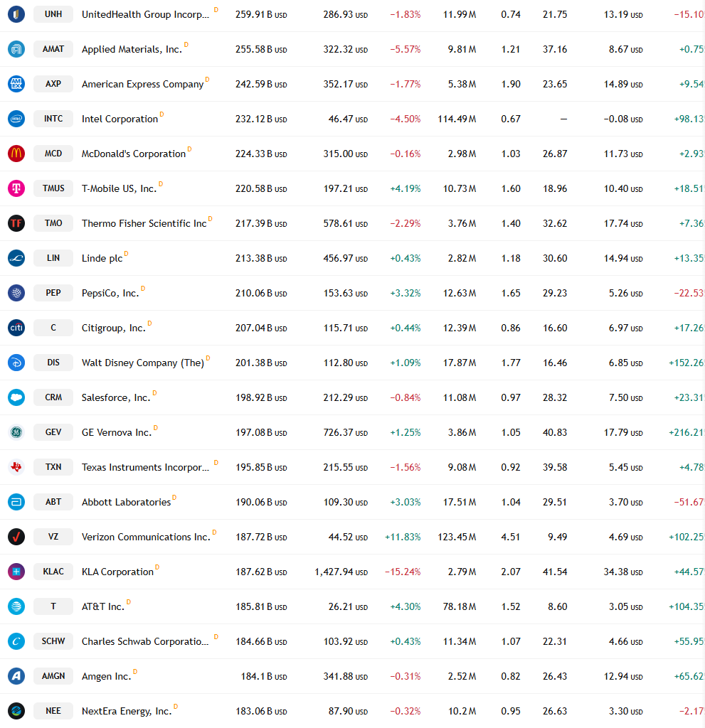This screenshot has height=728, width=705.
Task: Open the DIS ticker badge
Action: tap(53, 362)
